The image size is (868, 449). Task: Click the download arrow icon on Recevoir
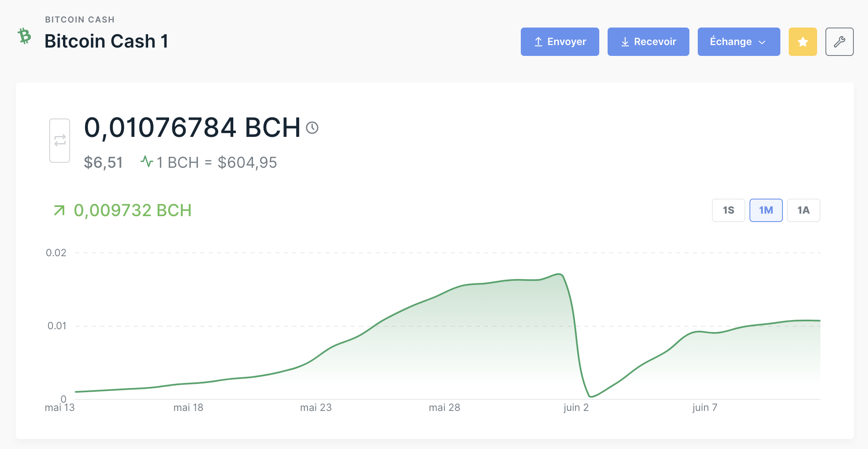point(625,42)
